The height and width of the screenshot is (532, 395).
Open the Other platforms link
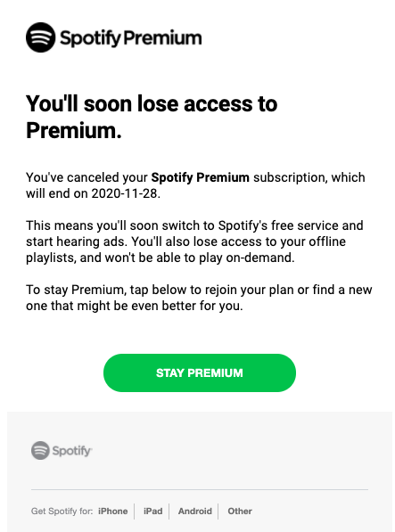pos(240,511)
